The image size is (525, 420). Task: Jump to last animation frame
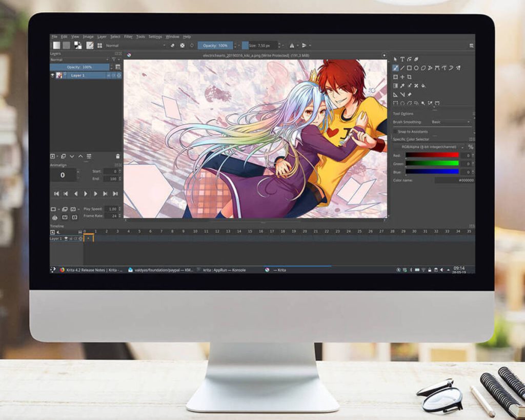pos(115,193)
